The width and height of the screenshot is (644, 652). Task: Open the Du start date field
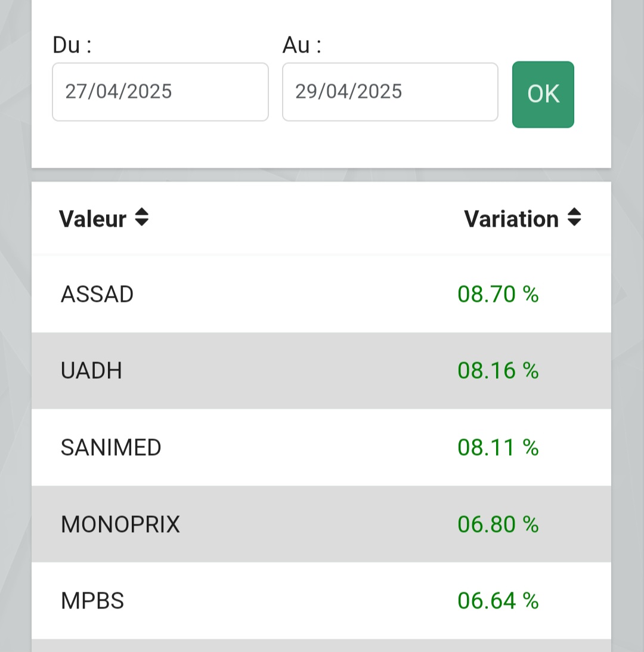point(160,92)
